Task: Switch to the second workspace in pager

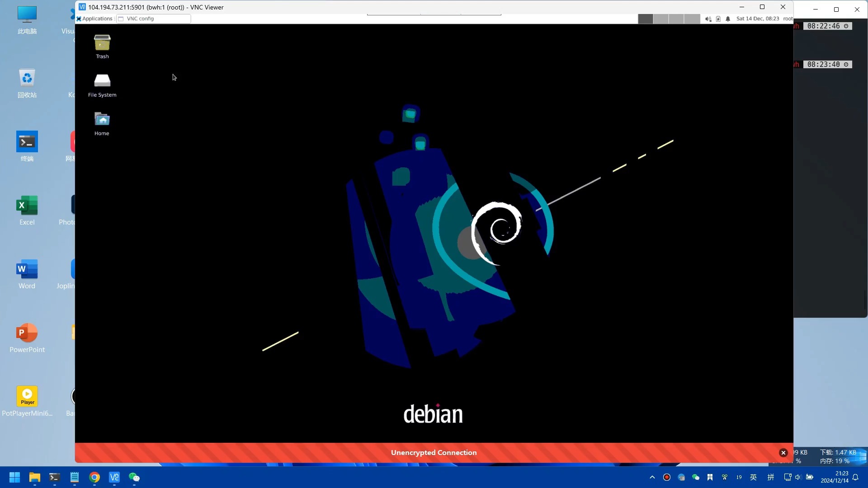Action: coord(661,19)
